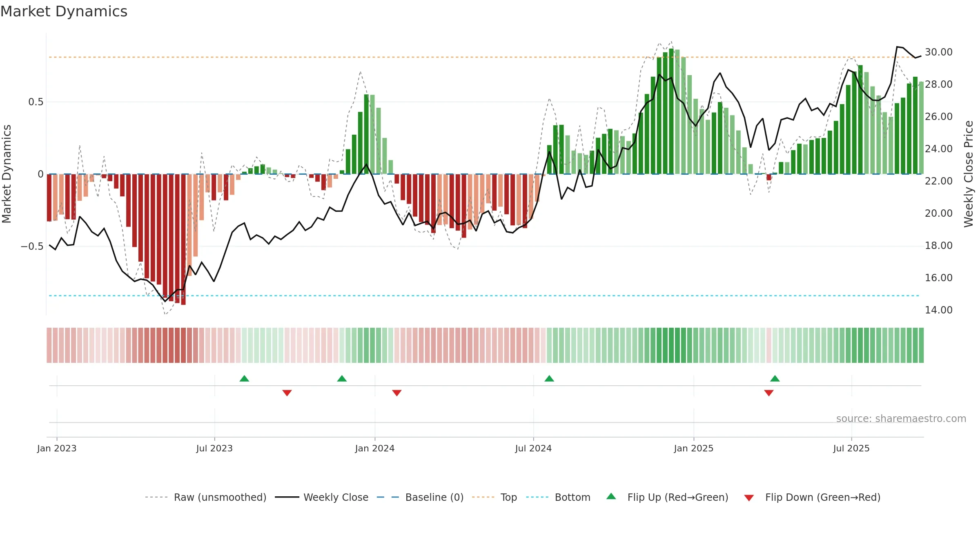Screen dimensions: 980x551
Task: Click the Weekly Close Price axis title
Action: pos(969,174)
